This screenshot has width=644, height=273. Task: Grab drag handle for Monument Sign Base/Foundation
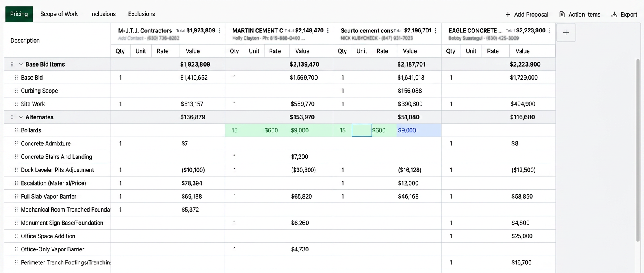(x=16, y=223)
